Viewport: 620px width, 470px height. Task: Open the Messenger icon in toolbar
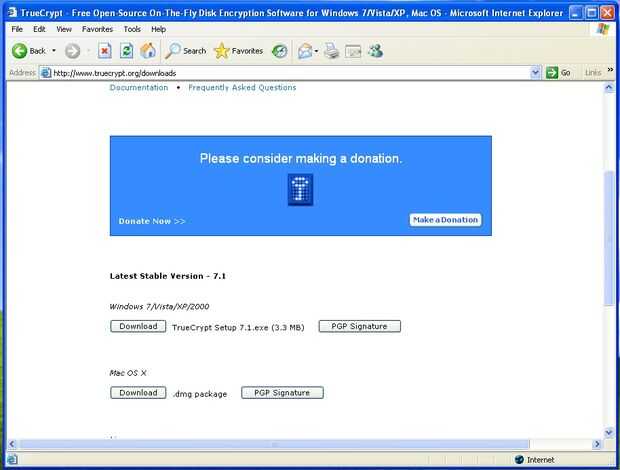coord(375,51)
